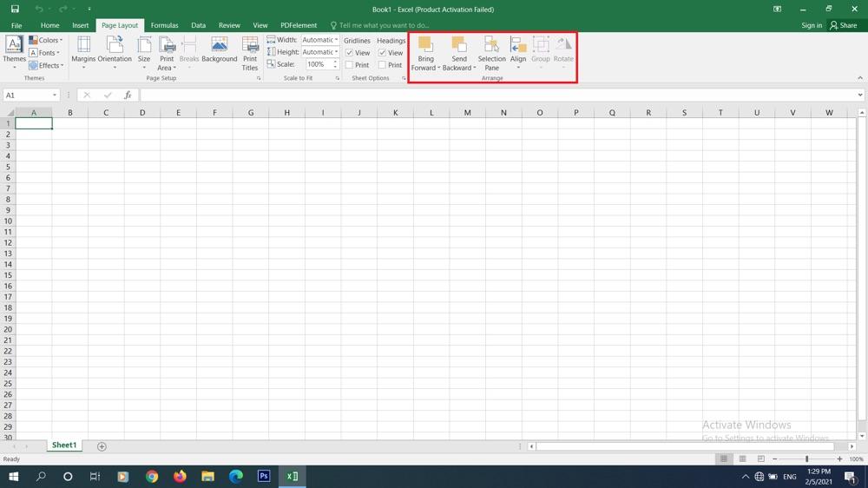The height and width of the screenshot is (488, 868).
Task: Expand the formula bar
Action: (x=859, y=96)
